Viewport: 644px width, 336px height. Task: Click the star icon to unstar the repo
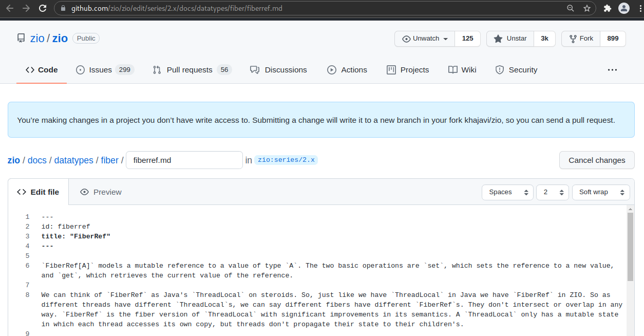tap(497, 38)
